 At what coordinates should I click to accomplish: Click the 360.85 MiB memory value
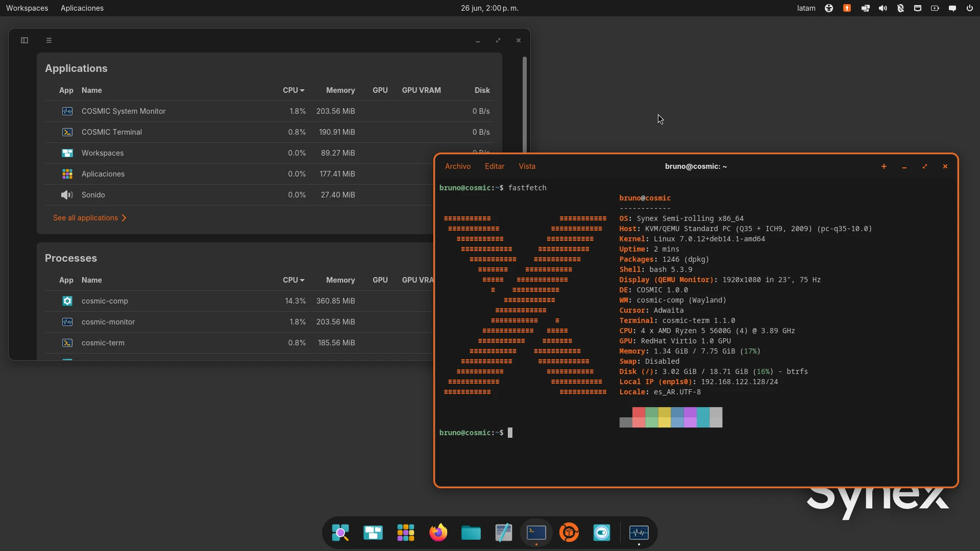pos(335,301)
